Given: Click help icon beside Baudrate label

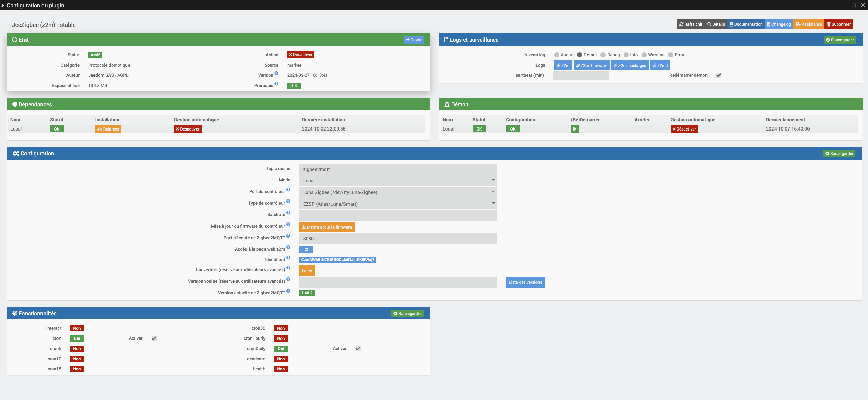Looking at the screenshot, I should coord(288,213).
